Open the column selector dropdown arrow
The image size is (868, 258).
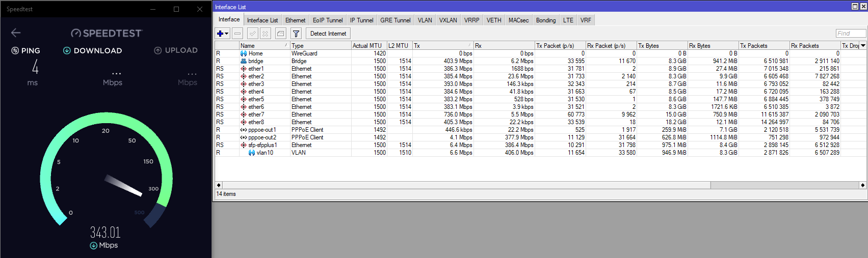[863, 46]
